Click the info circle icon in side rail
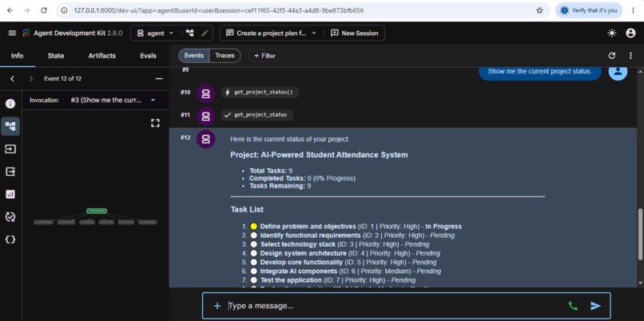Image resolution: width=644 pixels, height=321 pixels. [x=10, y=104]
